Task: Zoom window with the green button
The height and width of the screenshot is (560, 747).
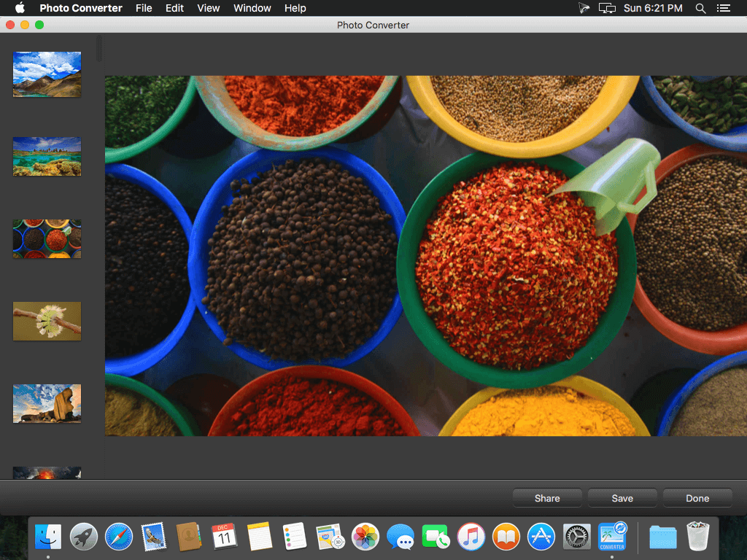Action: pyautogui.click(x=39, y=25)
